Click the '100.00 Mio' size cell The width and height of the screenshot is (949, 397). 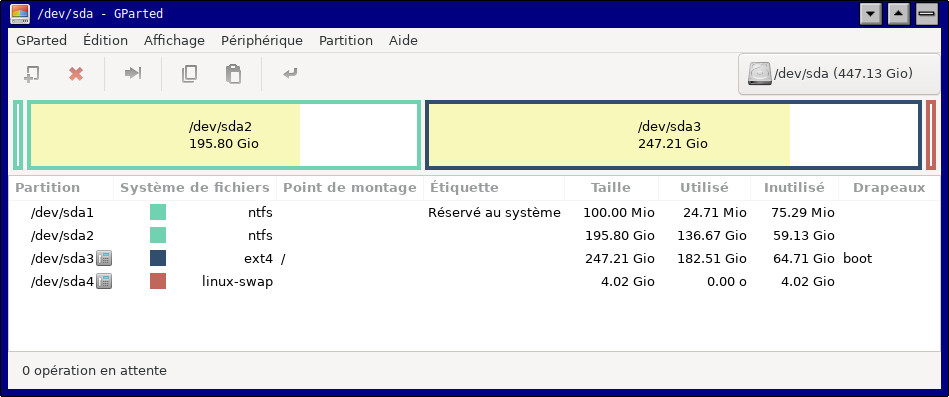[x=619, y=212]
